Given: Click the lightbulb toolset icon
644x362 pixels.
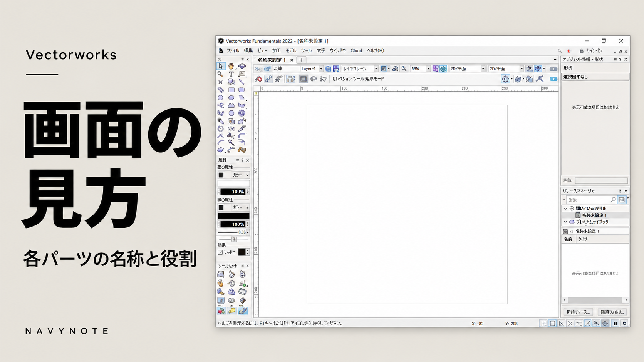Looking at the screenshot, I should (x=231, y=310).
